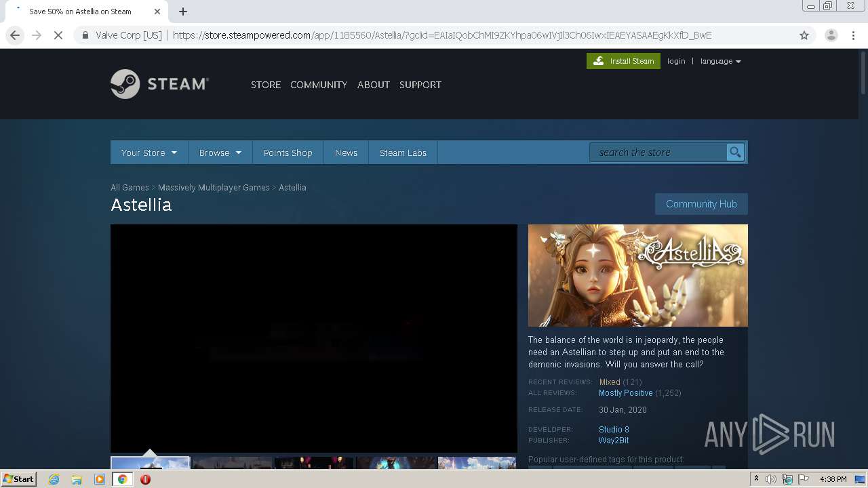
Task: Click the Astellia breadcrumb link
Action: 292,188
